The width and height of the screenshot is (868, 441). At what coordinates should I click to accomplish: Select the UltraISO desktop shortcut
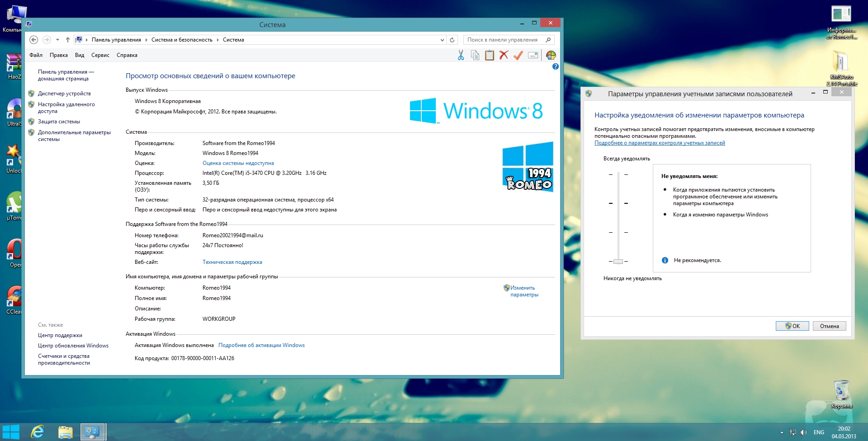[14, 112]
